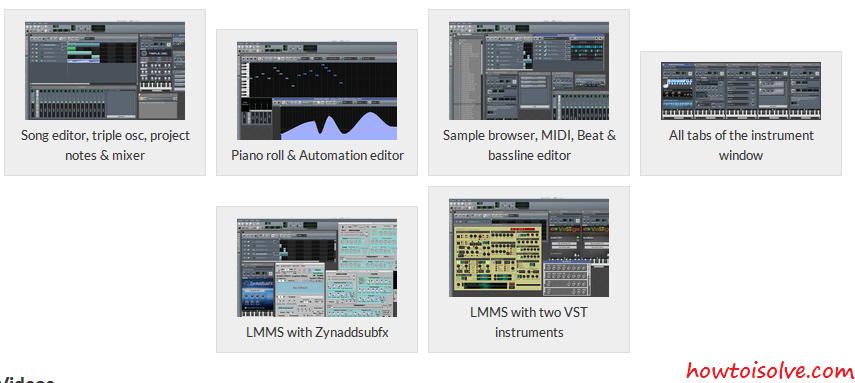Open the Piano roll & Automation editor thumbnail
Screen dimensions: 855x383
pyautogui.click(x=317, y=91)
